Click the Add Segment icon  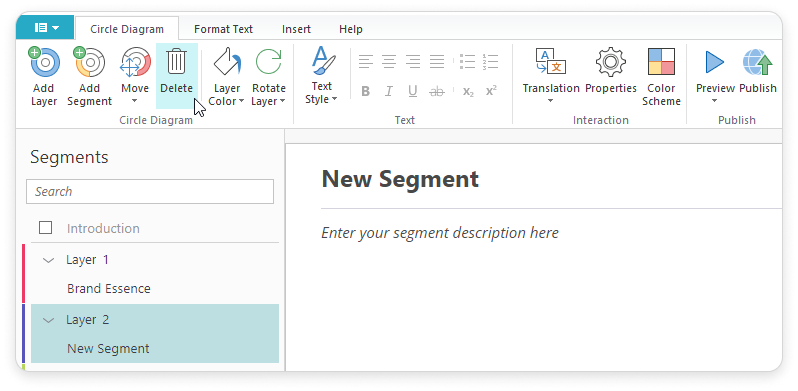(89, 62)
